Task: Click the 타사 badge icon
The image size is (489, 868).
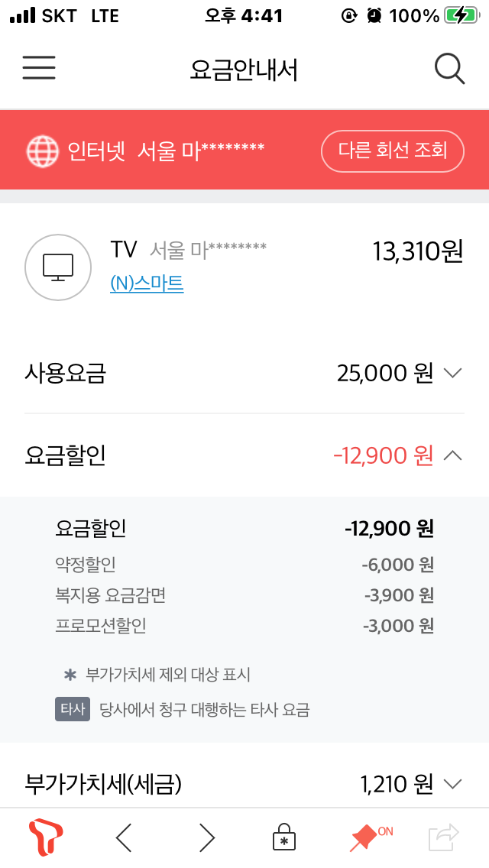Action: click(72, 710)
